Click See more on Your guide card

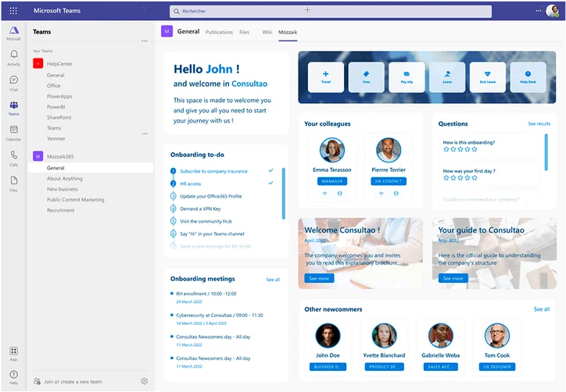453,279
